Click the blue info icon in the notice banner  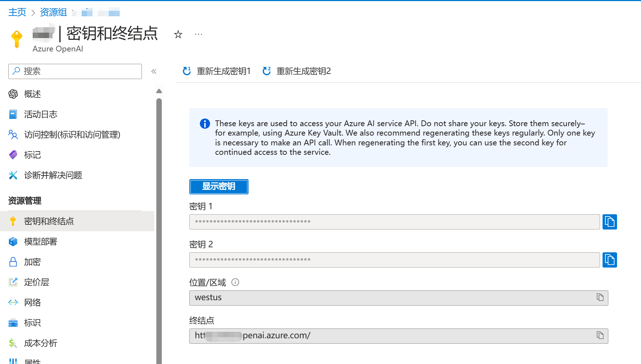[x=205, y=124]
